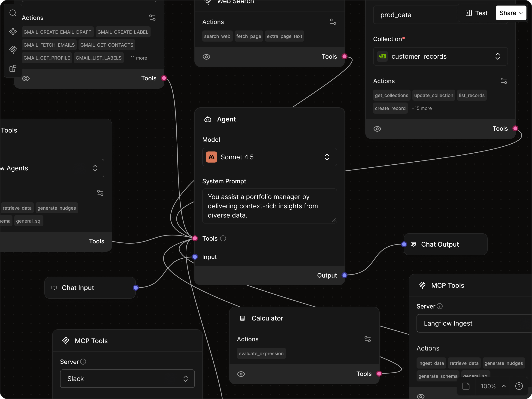Viewport: 532px width, 399px height.
Task: Open the Sonnet 4.5 model dropdown
Action: pos(269,157)
